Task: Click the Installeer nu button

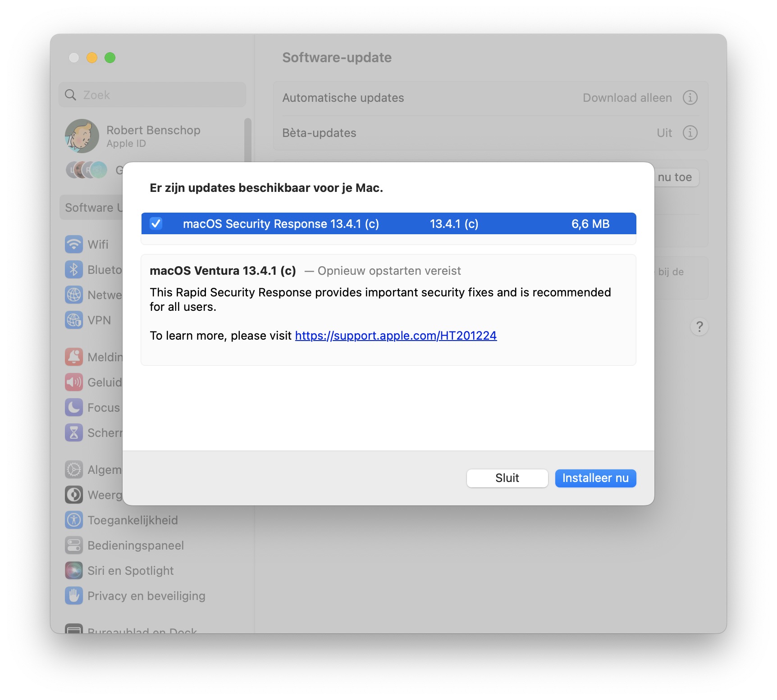Action: point(595,478)
